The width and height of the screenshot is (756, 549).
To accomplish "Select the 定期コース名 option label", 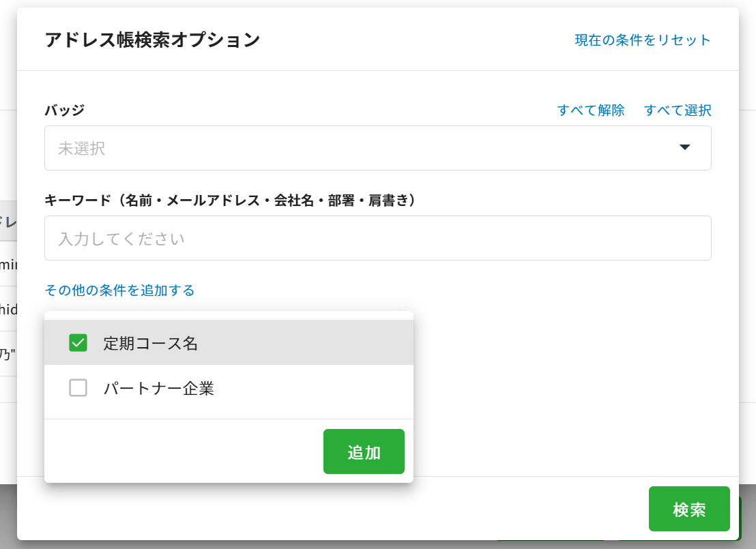I will tap(151, 344).
